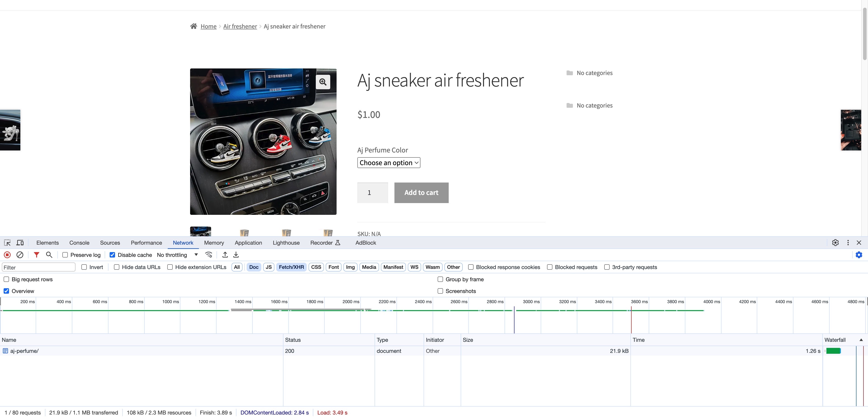Click the export HAR download icon
This screenshot has height=417, width=868.
point(236,255)
